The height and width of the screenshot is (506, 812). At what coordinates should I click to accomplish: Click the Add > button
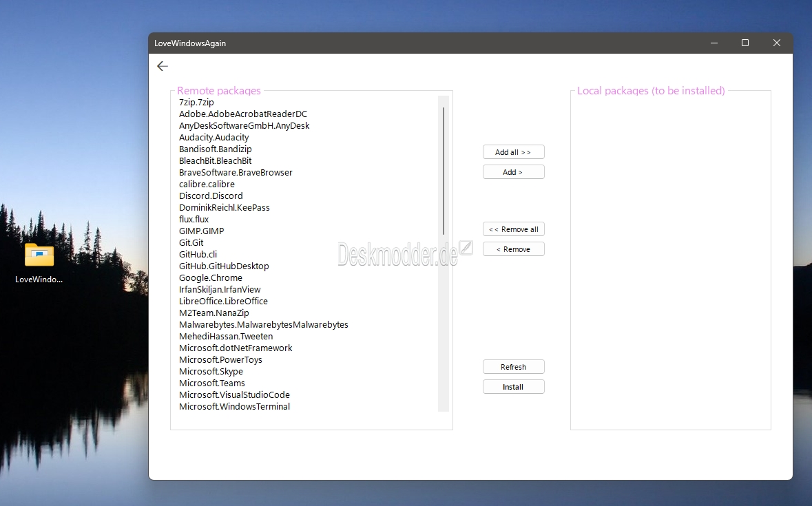(x=513, y=172)
